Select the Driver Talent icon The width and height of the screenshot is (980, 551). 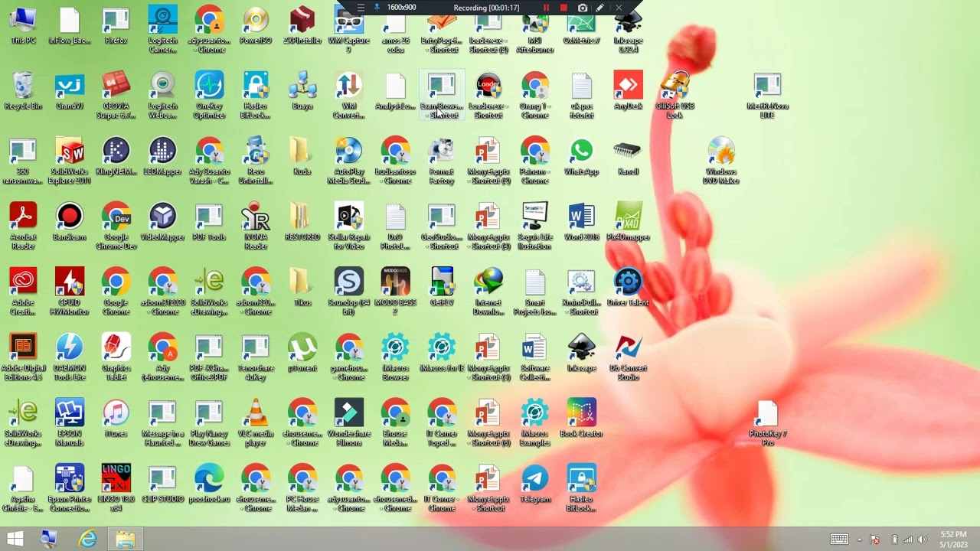(628, 289)
